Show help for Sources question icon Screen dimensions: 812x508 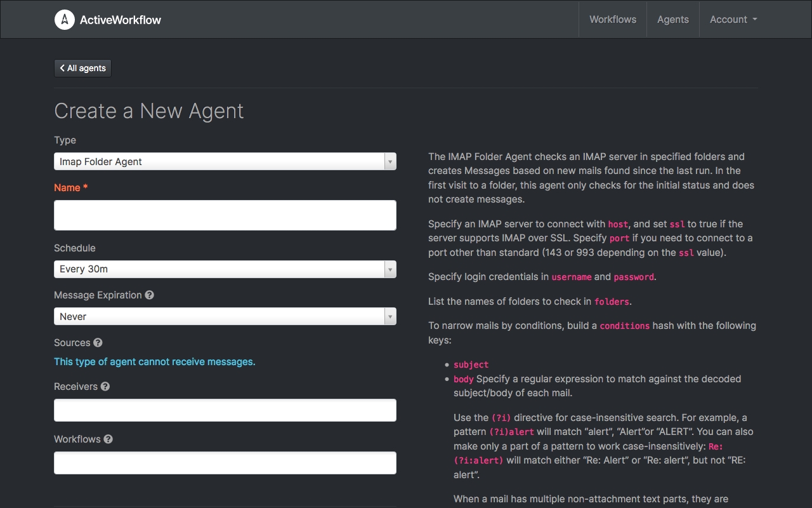[x=98, y=343]
